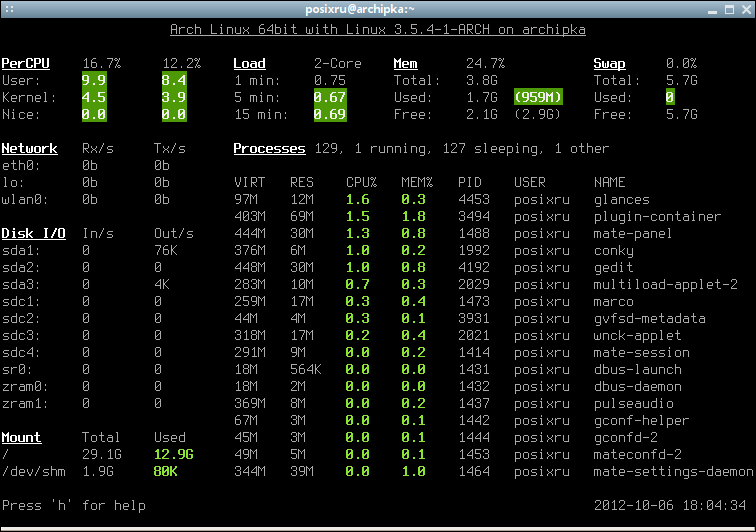Select the glances process row
Image resolution: width=756 pixels, height=532 pixels.
tap(493, 199)
